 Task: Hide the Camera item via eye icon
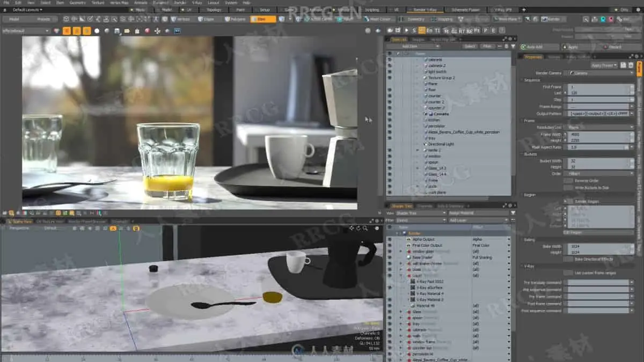(x=390, y=114)
